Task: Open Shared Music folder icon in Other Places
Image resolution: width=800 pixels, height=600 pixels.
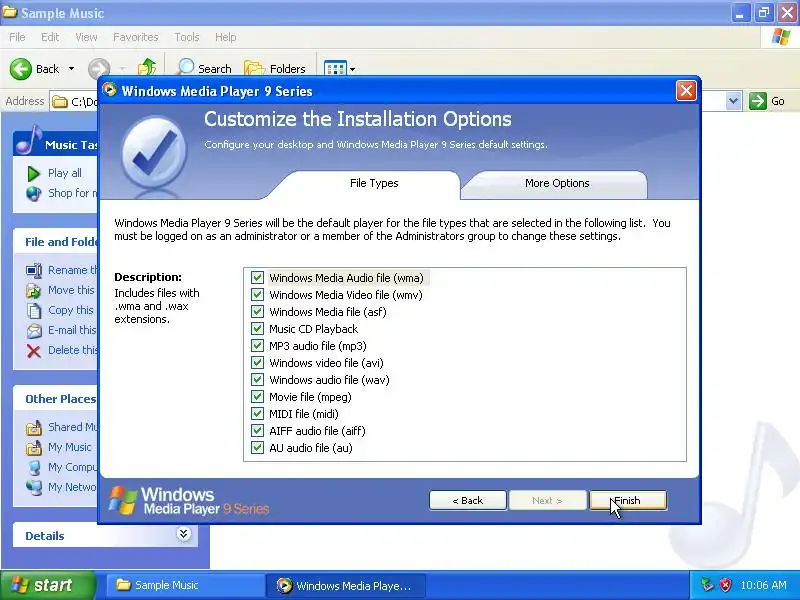Action: (34, 428)
